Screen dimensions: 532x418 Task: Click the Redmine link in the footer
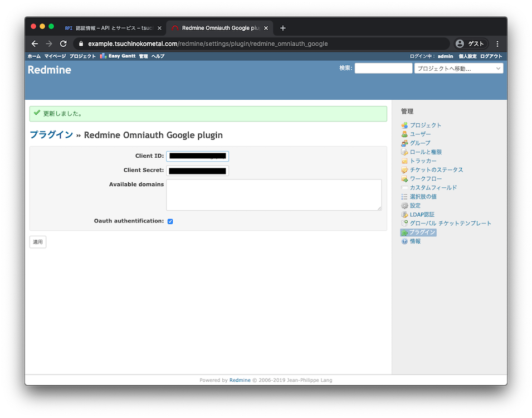[240, 380]
